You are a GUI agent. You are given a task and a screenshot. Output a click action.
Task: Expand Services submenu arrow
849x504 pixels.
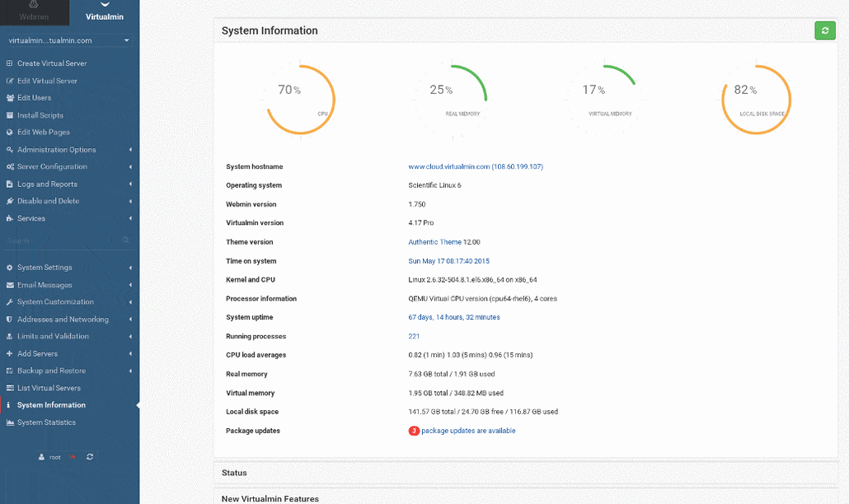point(130,218)
